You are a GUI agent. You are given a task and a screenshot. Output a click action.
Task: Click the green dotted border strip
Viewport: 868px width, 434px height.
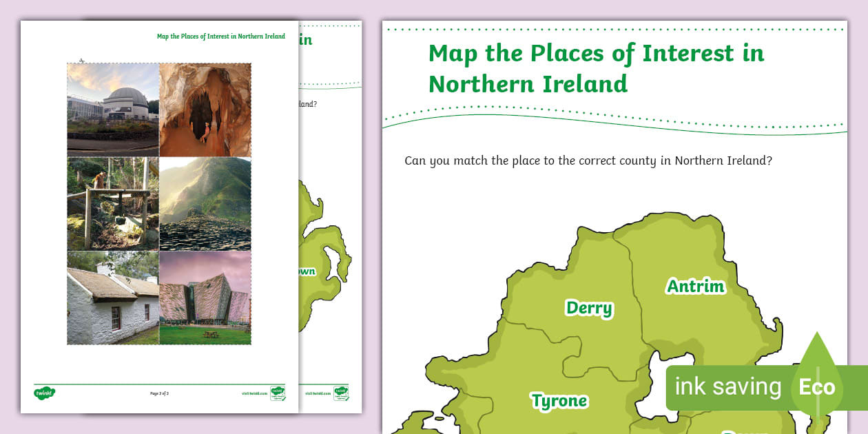(613, 28)
